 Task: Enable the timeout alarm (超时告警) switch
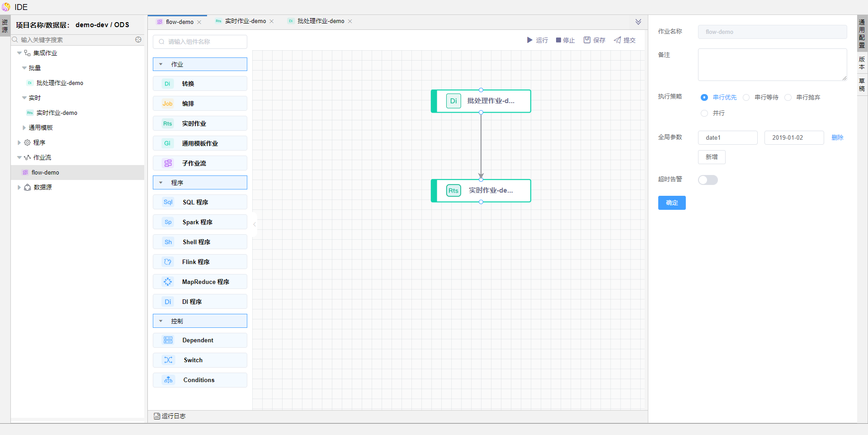708,180
